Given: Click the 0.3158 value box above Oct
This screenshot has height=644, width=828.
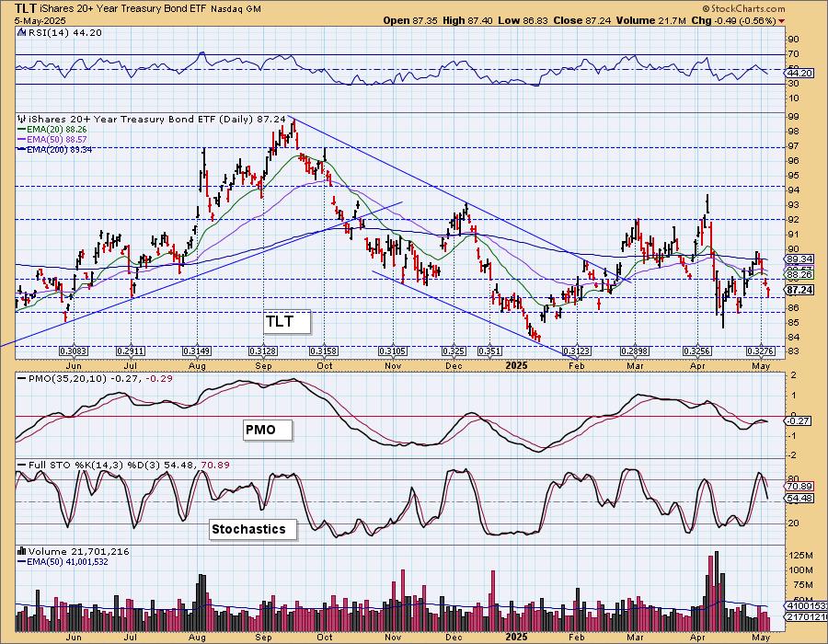Looking at the screenshot, I should coord(324,351).
